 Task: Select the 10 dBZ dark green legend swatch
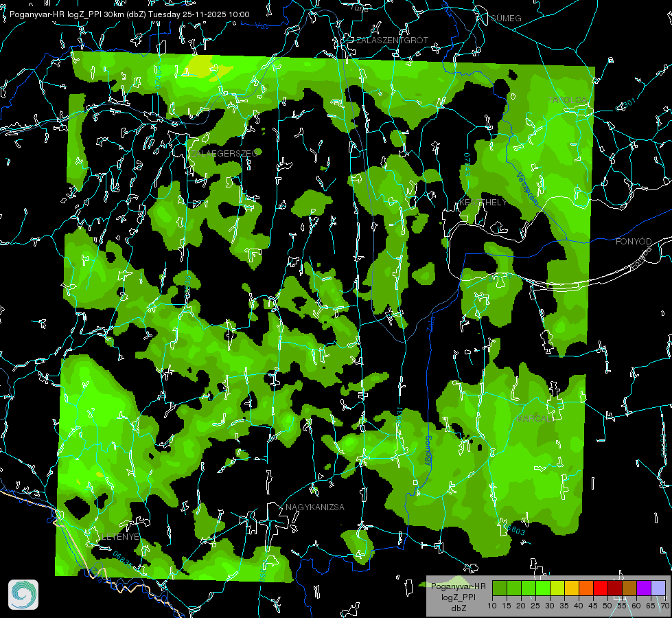point(499,588)
